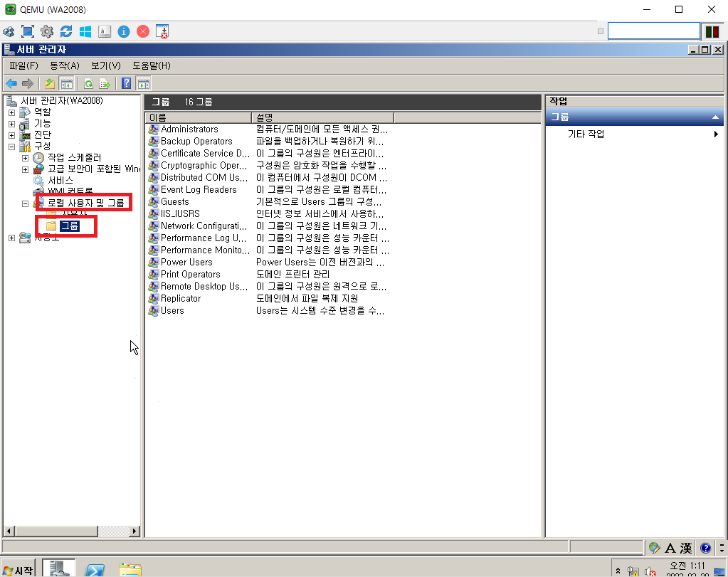Select the Network Configurati... group
Screen dimensions: 728x577
[204, 226]
